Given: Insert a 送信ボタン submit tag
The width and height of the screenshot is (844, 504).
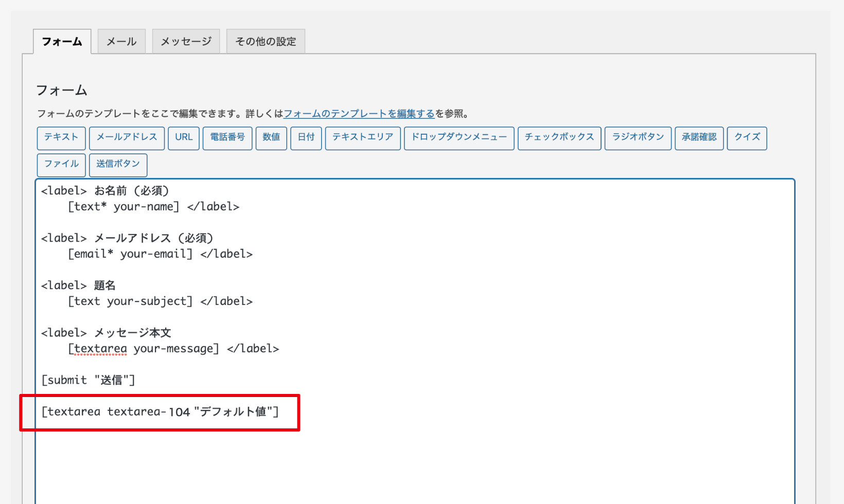Looking at the screenshot, I should [x=118, y=165].
